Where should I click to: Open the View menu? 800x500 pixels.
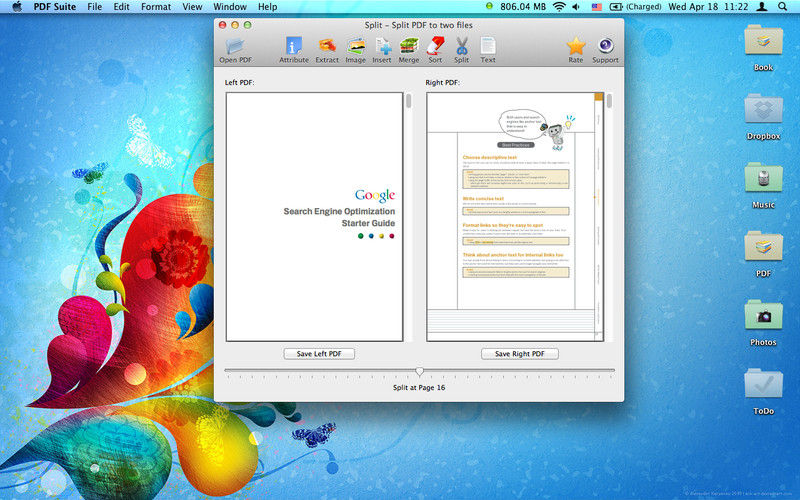(x=192, y=7)
